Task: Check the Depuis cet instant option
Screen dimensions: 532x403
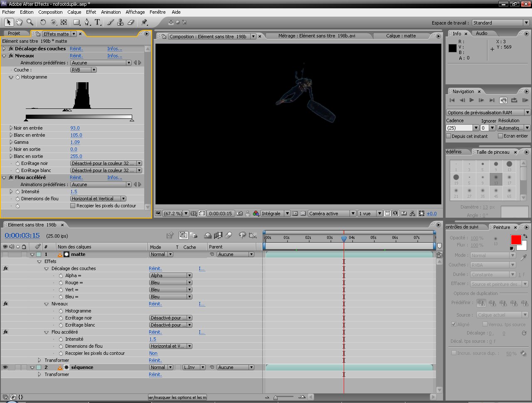Action: click(448, 136)
